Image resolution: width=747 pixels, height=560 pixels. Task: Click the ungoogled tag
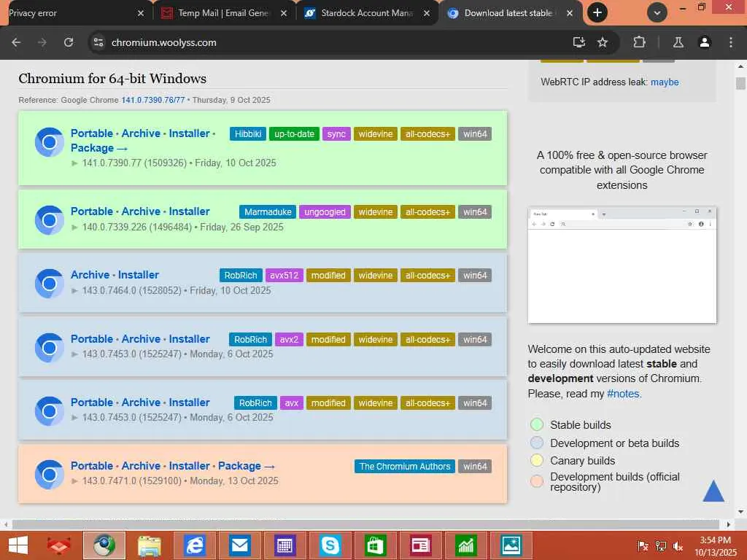(x=325, y=212)
